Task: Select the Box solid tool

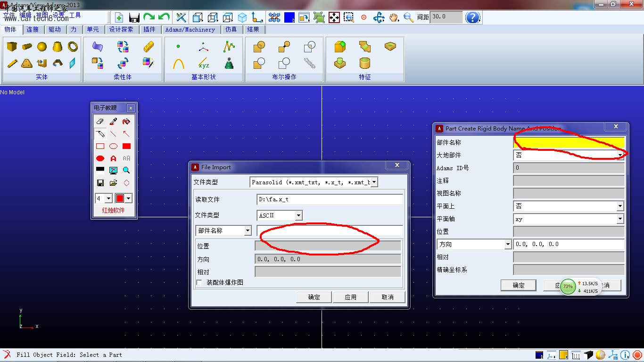Action: [x=12, y=47]
